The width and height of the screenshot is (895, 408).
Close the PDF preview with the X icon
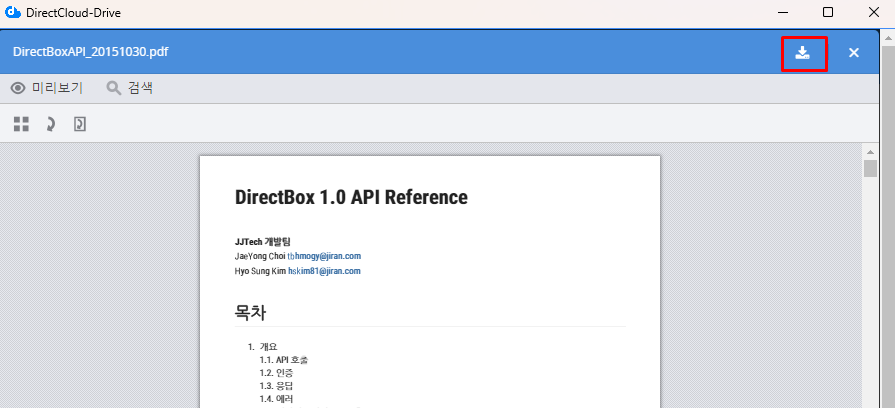click(x=854, y=53)
